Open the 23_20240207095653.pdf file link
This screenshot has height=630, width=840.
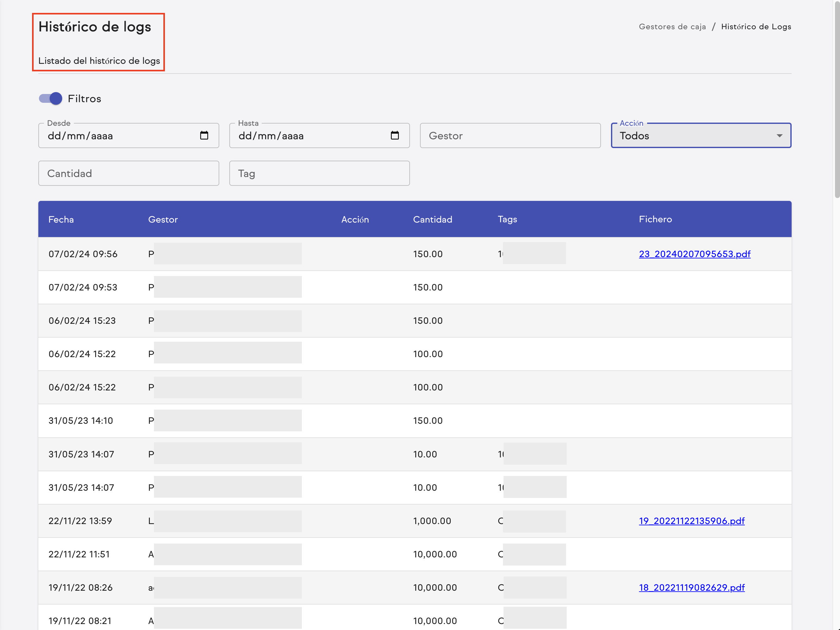pos(694,254)
